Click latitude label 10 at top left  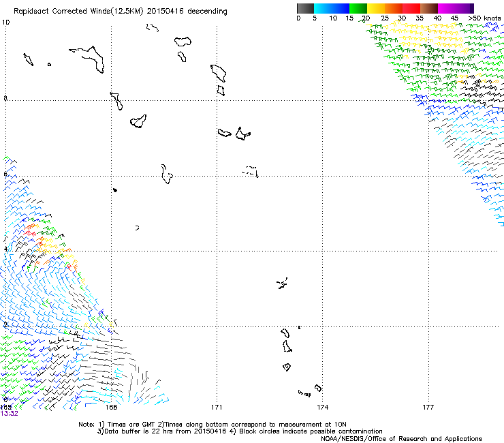point(5,22)
